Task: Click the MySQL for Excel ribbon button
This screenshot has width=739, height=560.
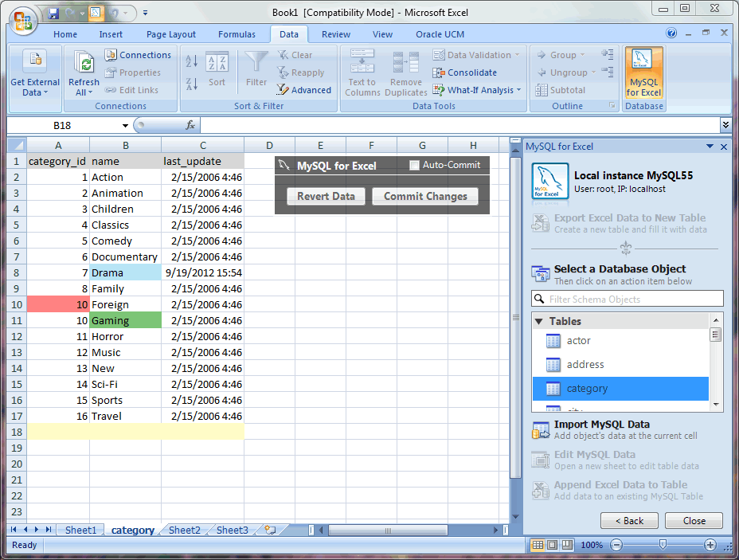Action: tap(643, 73)
